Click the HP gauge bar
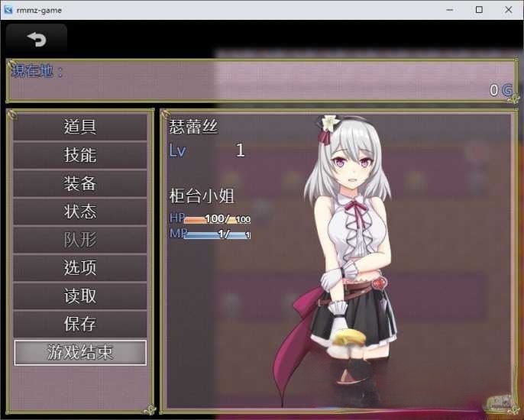The height and width of the screenshot is (420, 524). [x=217, y=220]
